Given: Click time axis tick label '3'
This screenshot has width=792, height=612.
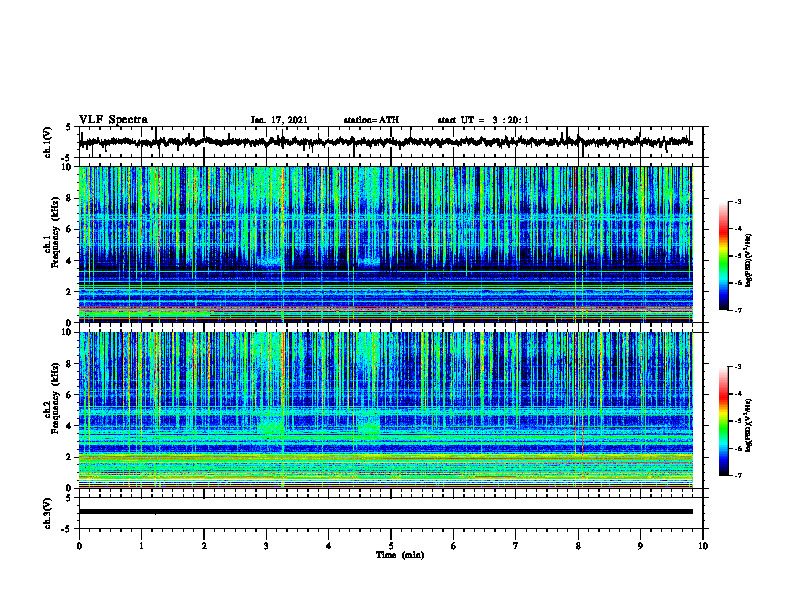Looking at the screenshot, I should pyautogui.click(x=266, y=546).
